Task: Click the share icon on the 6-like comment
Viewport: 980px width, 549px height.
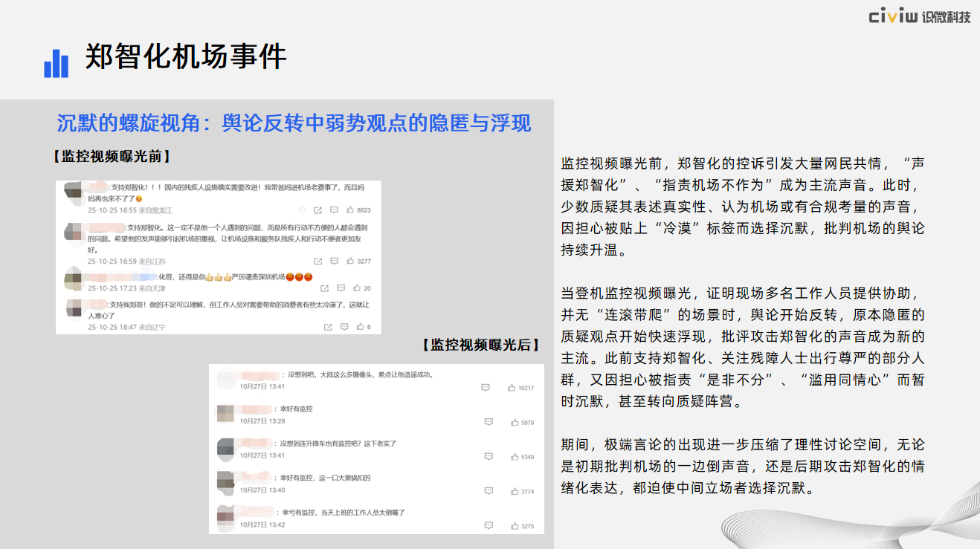Action: [327, 327]
